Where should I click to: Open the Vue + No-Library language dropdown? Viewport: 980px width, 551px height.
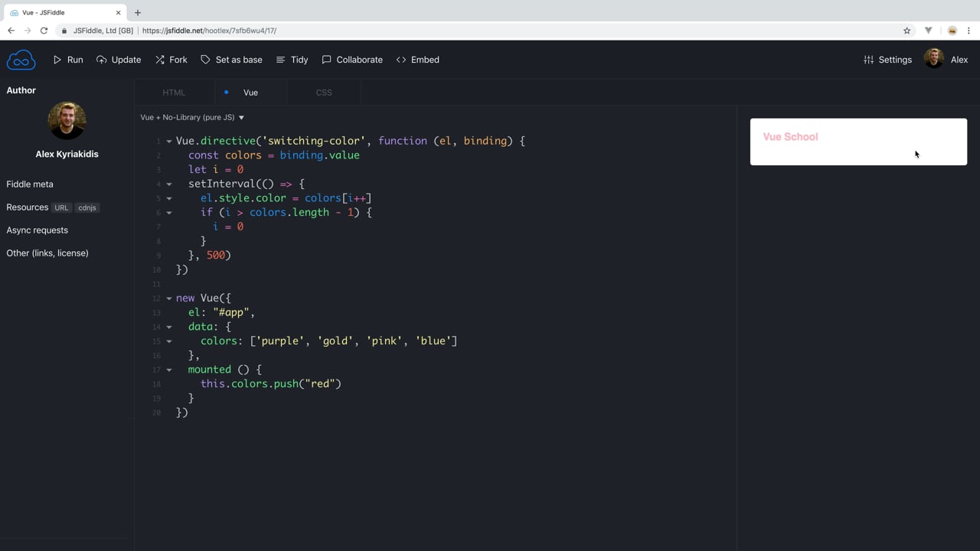(x=192, y=117)
